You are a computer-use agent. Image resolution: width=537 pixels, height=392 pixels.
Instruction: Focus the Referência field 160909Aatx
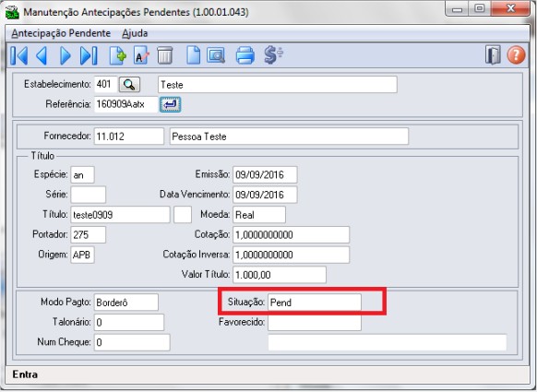pyautogui.click(x=125, y=104)
